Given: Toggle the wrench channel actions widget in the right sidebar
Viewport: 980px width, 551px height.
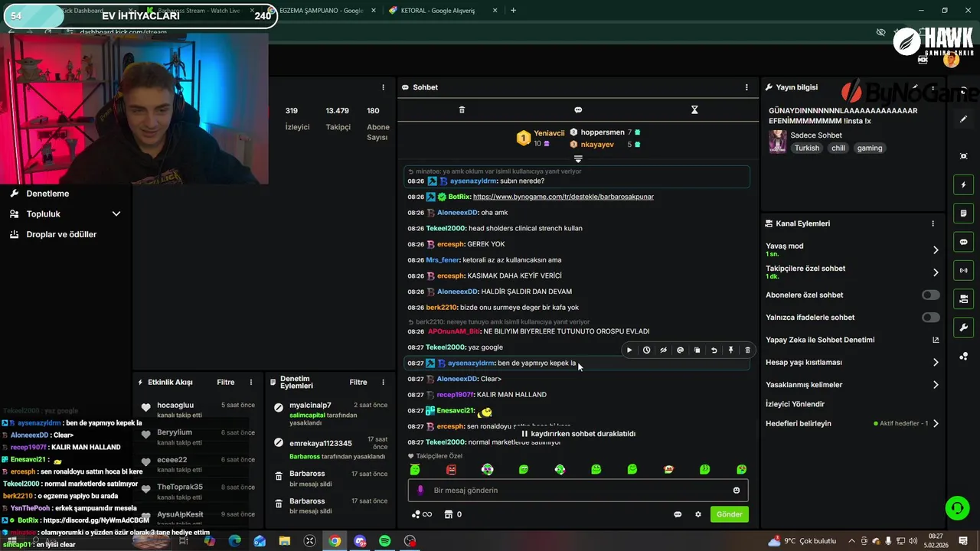Looking at the screenshot, I should (x=964, y=328).
